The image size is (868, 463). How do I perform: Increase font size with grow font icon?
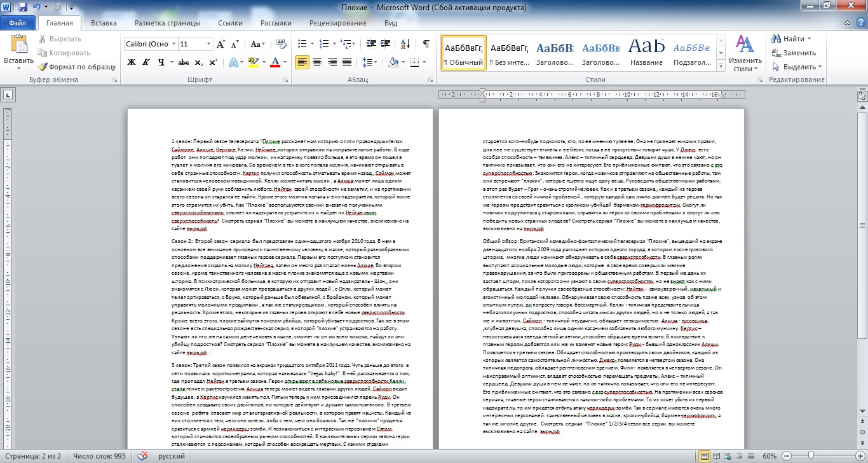pyautogui.click(x=222, y=44)
